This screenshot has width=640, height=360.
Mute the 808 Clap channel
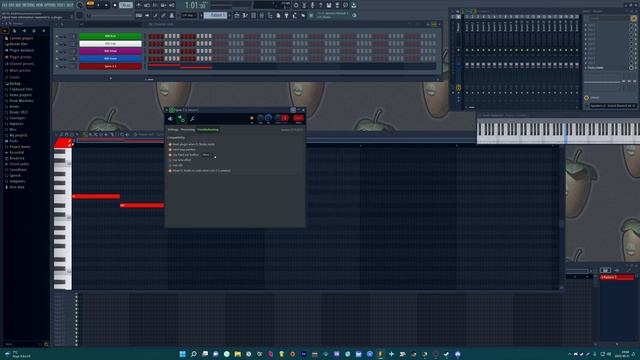[x=57, y=44]
